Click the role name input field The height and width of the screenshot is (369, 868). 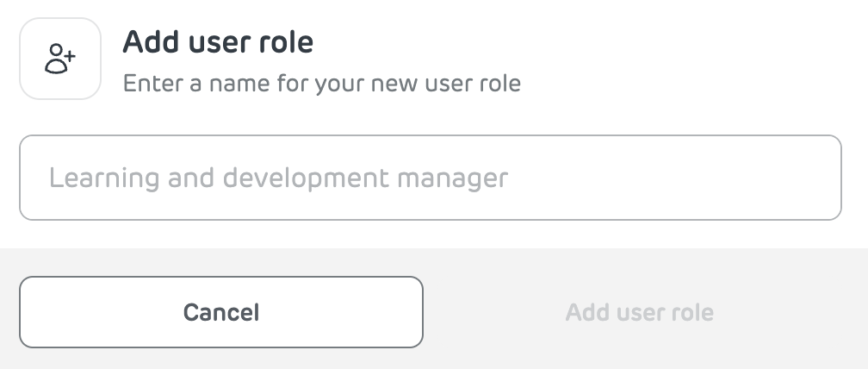click(x=431, y=178)
